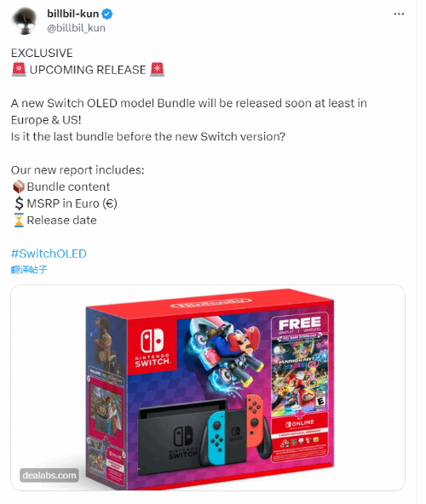Click the package emoji beside Bundle content

click(19, 186)
